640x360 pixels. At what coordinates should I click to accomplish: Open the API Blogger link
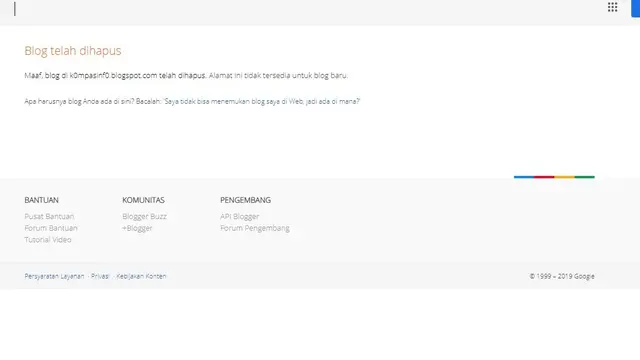click(x=240, y=216)
